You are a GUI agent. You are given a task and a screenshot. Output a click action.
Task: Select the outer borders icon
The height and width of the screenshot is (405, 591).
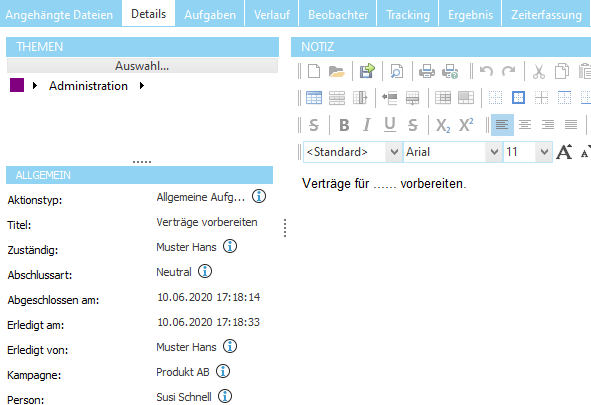coord(519,98)
